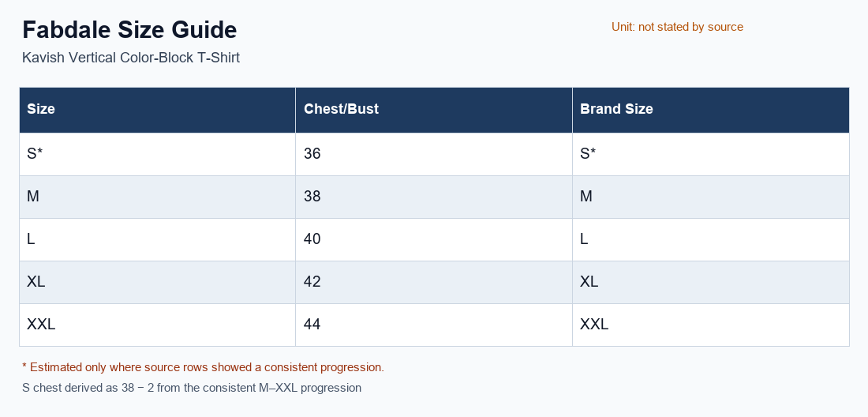Click the chest value 40
This screenshot has height=417, width=868.
[x=434, y=239]
